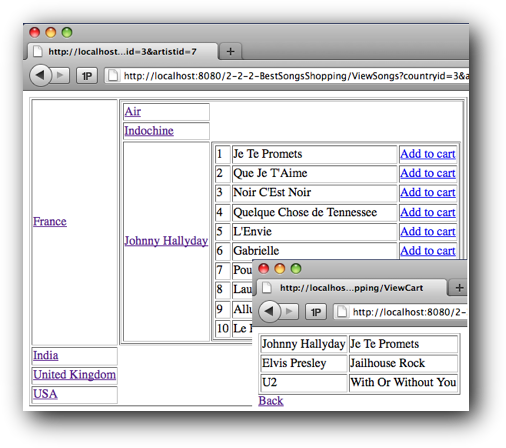Image resolution: width=506 pixels, height=448 pixels.
Task: Go forward in the ViewCart browser window
Action: 289,312
